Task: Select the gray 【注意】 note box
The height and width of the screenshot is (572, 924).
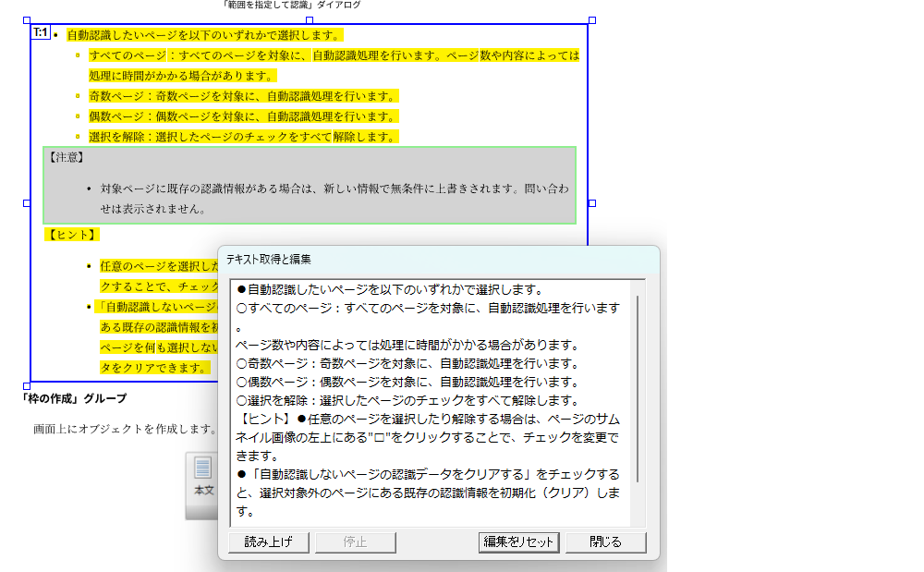Action: (310, 185)
